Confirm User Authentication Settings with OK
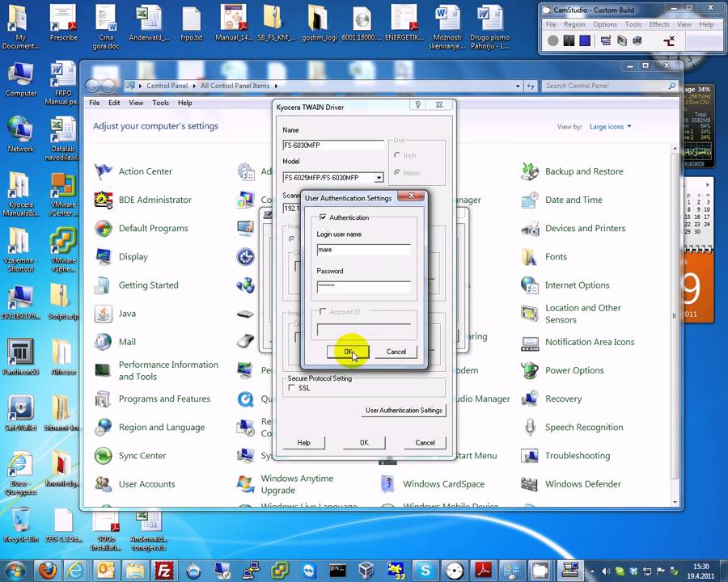The height and width of the screenshot is (582, 728). point(348,352)
